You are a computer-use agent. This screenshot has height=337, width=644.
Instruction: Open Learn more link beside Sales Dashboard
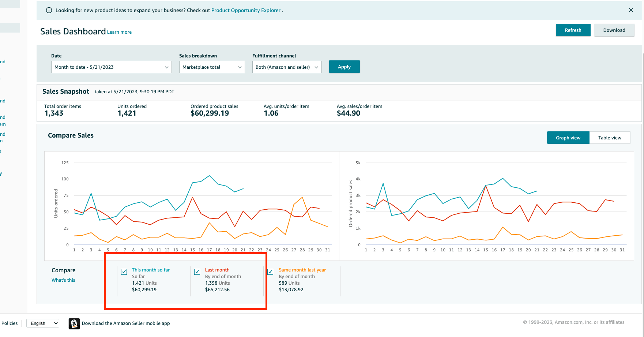click(119, 32)
